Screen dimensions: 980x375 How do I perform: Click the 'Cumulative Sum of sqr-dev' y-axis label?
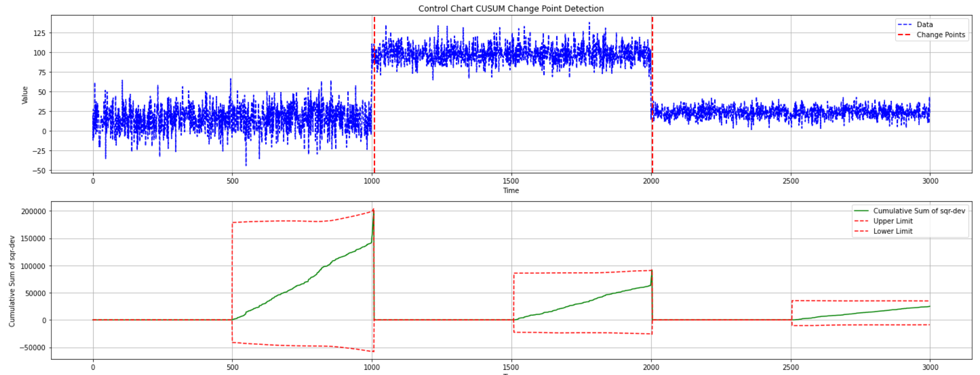(12, 281)
